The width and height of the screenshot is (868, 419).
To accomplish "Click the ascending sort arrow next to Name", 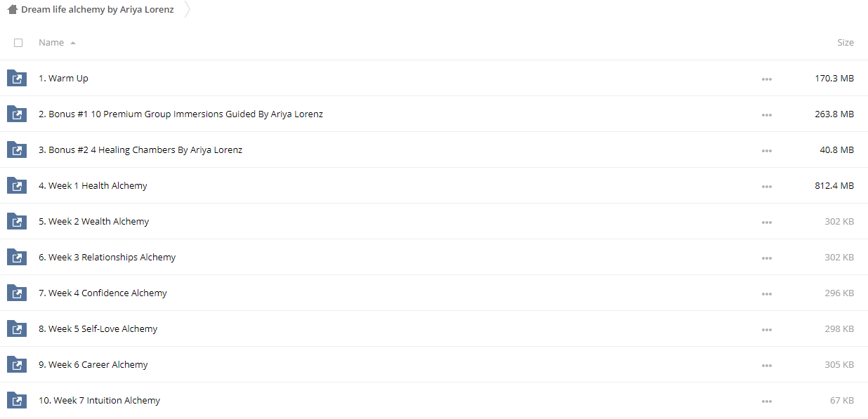I will tap(73, 44).
